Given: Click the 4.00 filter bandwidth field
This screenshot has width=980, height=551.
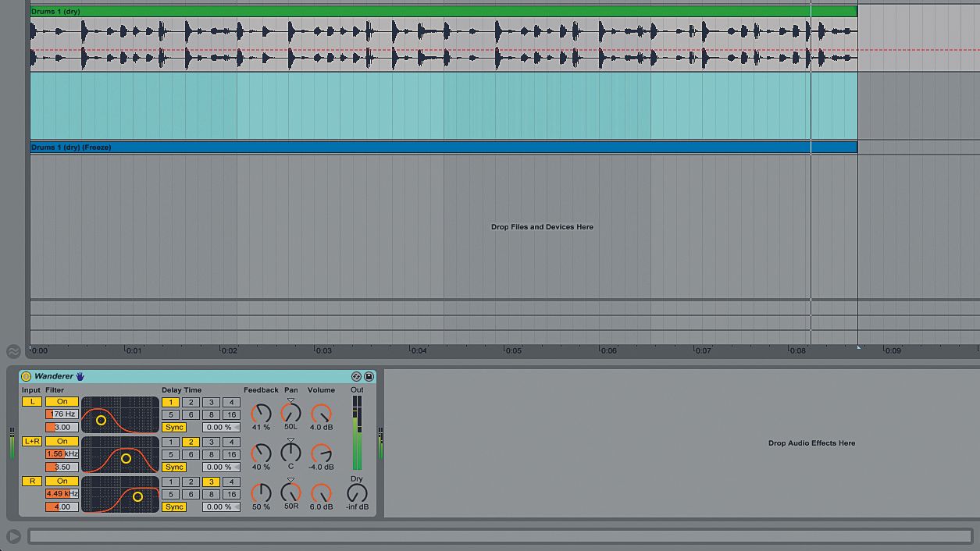Looking at the screenshot, I should [x=62, y=507].
